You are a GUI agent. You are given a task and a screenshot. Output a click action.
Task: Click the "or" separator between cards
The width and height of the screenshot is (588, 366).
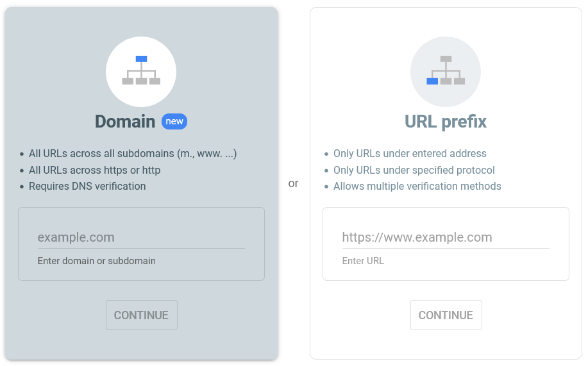tap(294, 183)
